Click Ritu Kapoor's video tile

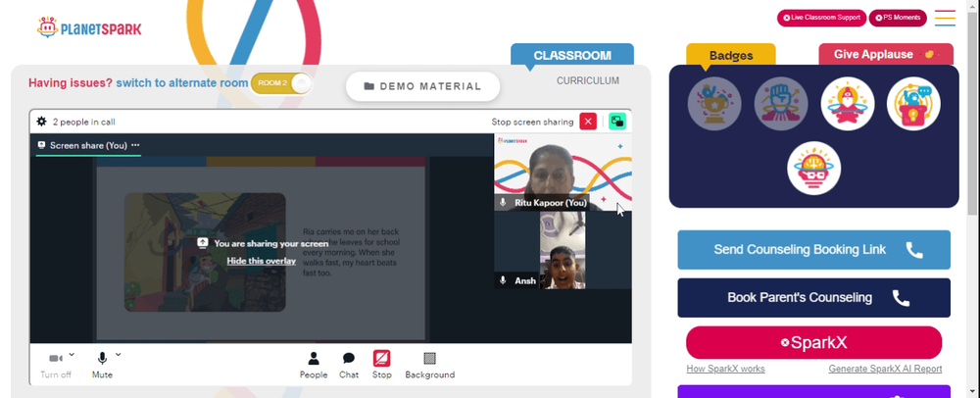[x=563, y=172]
